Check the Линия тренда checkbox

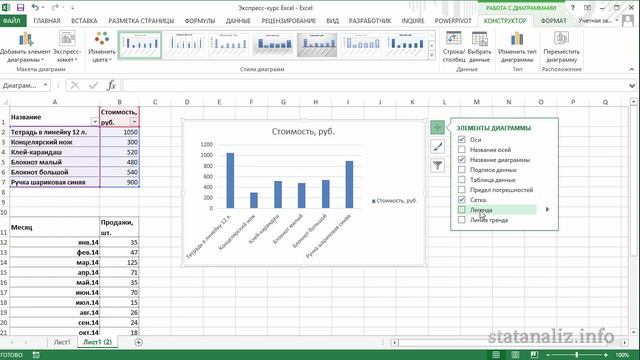coord(462,220)
